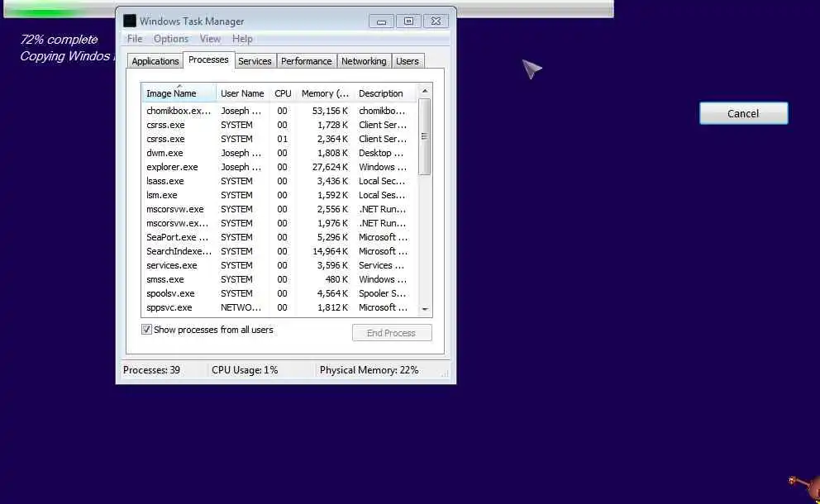This screenshot has width=820, height=504.
Task: Click Physical Memory: 22% status entry
Action: 369,370
